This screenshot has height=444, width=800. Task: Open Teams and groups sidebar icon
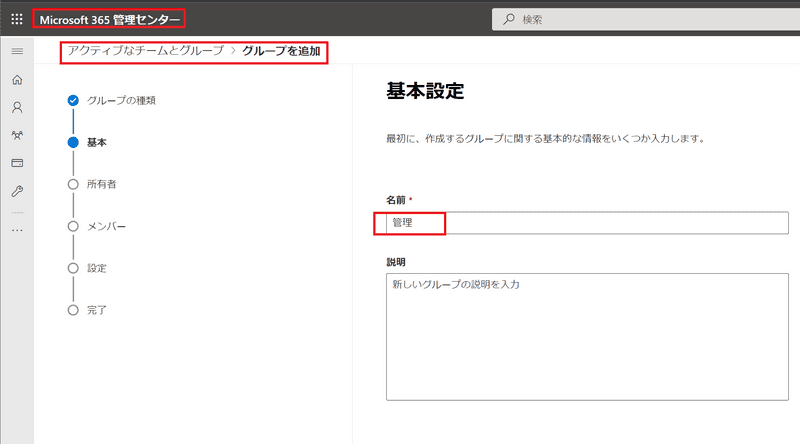(16, 135)
